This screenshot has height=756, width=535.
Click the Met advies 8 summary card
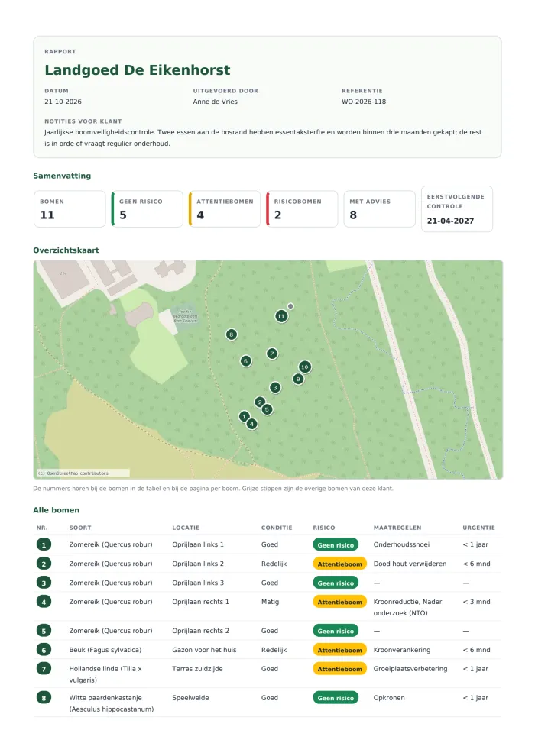click(379, 208)
